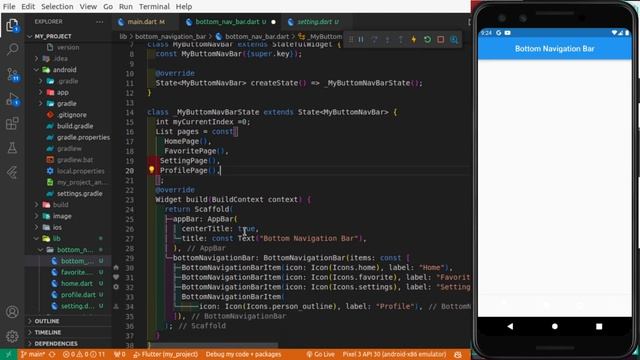Viewport: 640px width, 360px height.
Task: Open Run and Debug view
Action: pos(12,99)
